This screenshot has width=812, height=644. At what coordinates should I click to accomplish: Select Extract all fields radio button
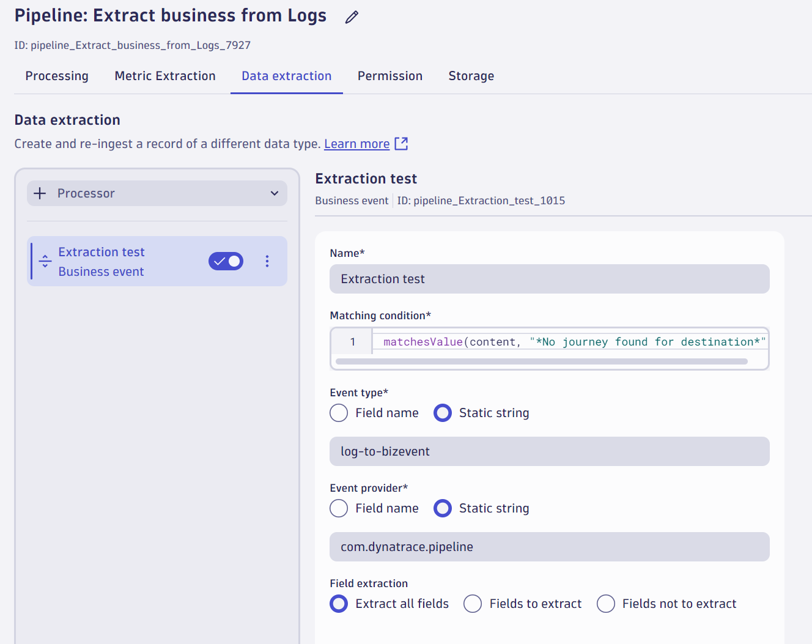[339, 604]
